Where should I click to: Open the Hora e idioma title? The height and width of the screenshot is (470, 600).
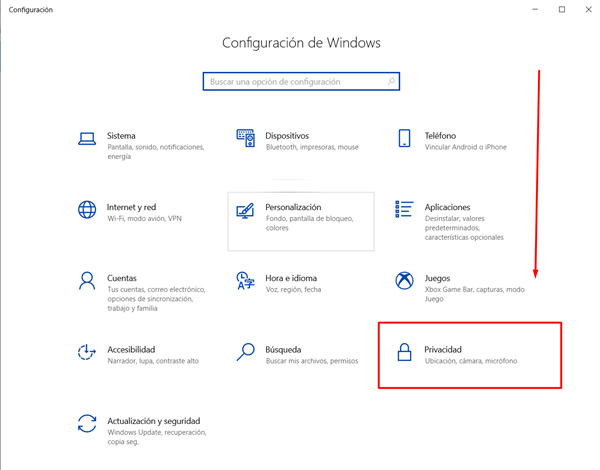point(291,278)
